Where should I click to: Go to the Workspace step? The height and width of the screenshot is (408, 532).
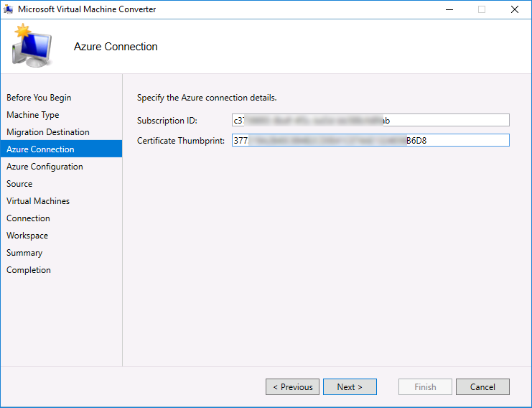tap(27, 236)
